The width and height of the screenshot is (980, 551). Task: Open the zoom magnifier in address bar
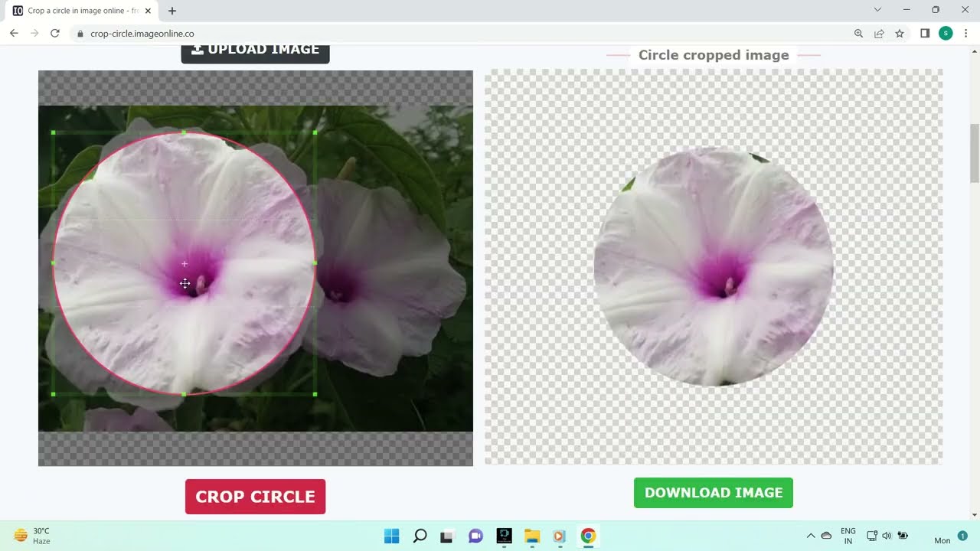858,34
